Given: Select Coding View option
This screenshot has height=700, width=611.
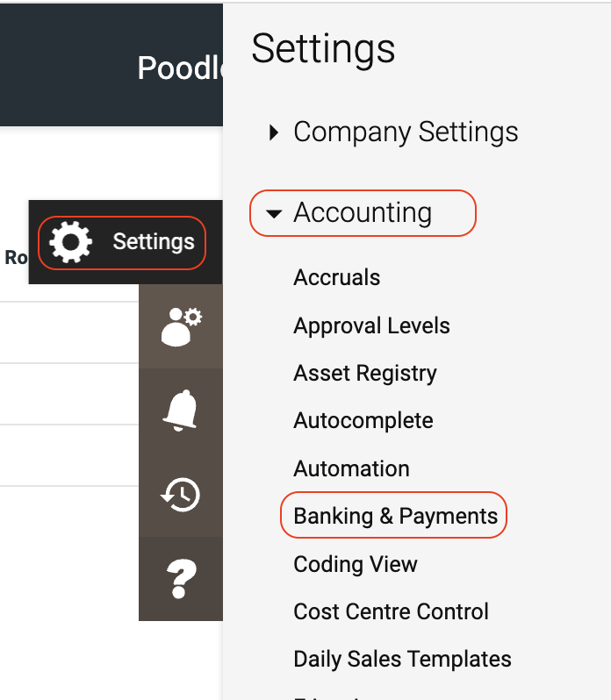Looking at the screenshot, I should click(x=356, y=564).
